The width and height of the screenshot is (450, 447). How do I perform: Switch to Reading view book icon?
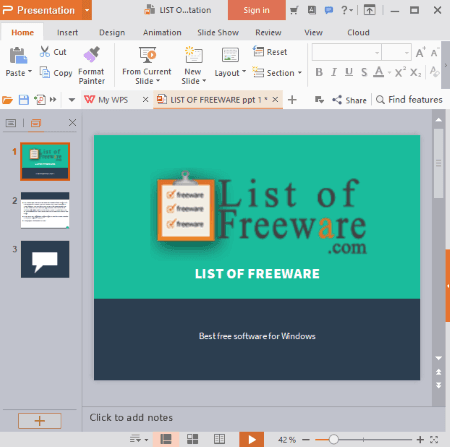[x=219, y=439]
